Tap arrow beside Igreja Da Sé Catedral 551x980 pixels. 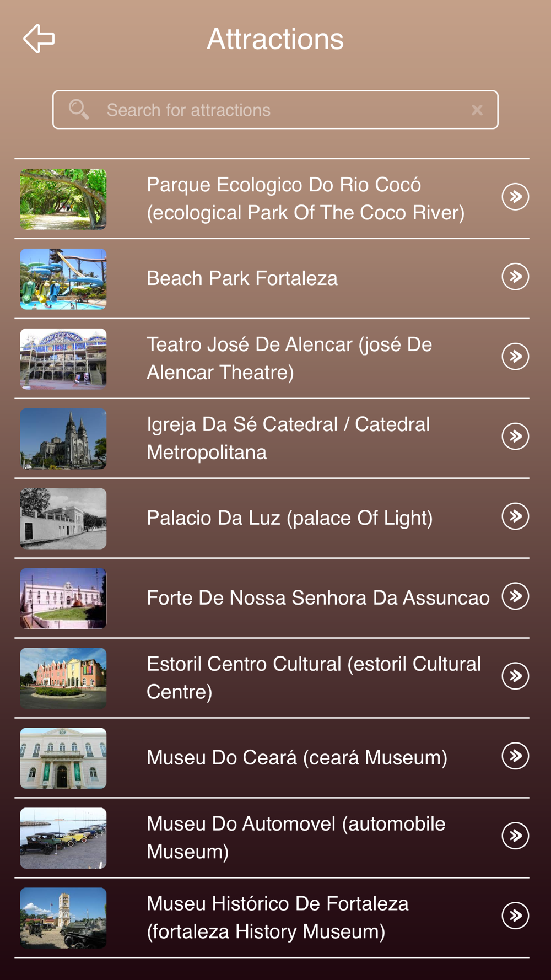coord(515,437)
